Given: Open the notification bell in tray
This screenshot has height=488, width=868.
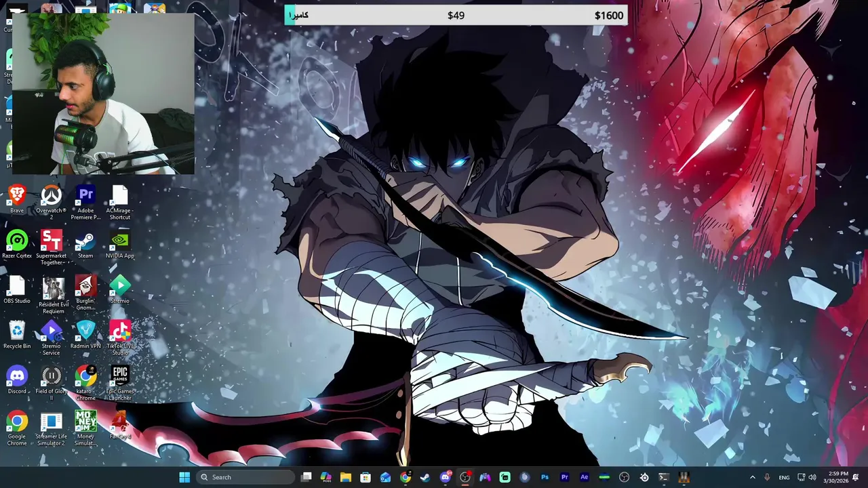Looking at the screenshot, I should coord(856,477).
